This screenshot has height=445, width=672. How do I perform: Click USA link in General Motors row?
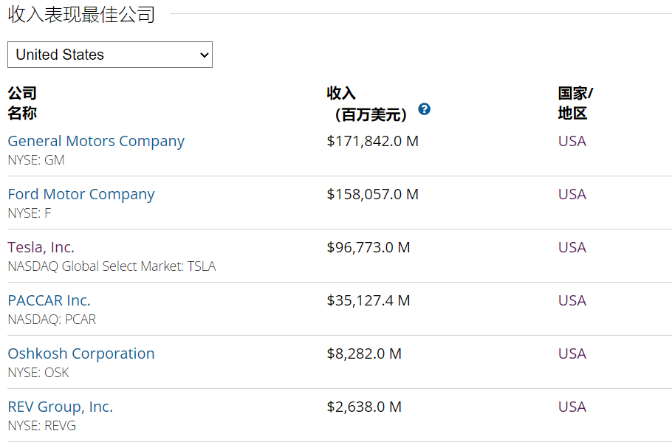pos(572,141)
